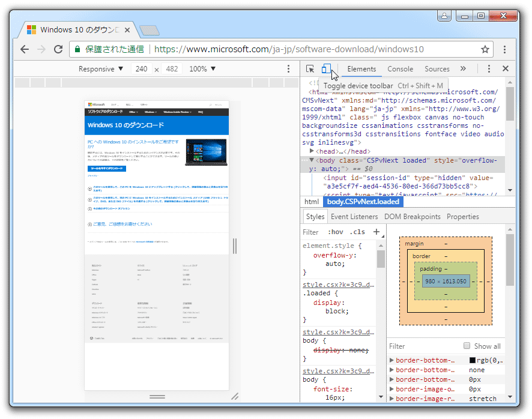Click the Styles Filter text field

(310, 232)
